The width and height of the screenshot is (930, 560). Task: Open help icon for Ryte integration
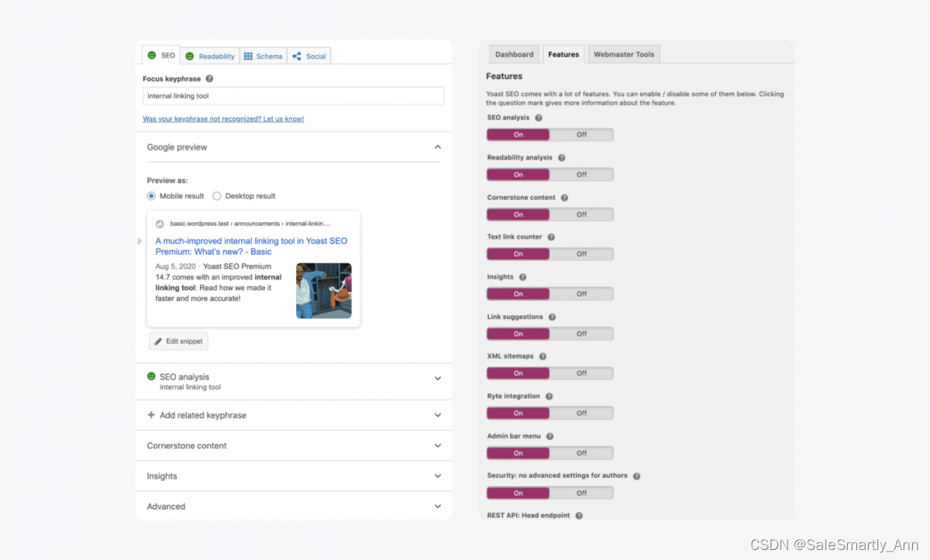click(549, 396)
